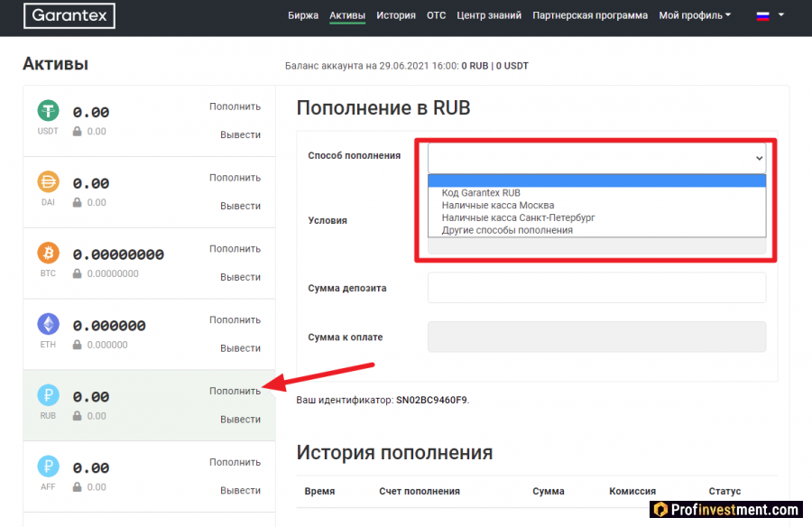
Task: Click Вывести for USDT
Action: [x=240, y=134]
